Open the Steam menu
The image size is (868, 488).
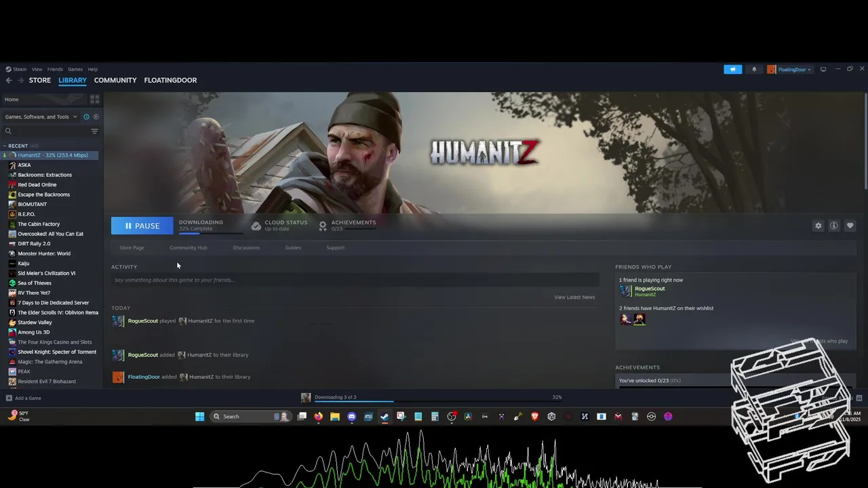16,69
